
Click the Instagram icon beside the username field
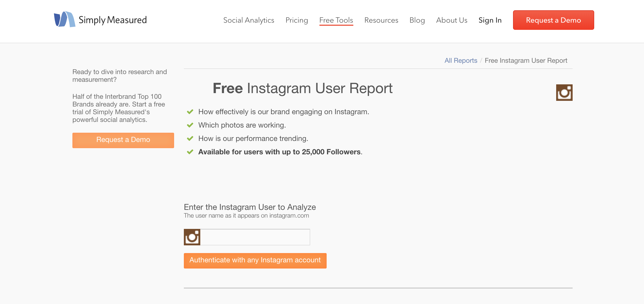192,237
